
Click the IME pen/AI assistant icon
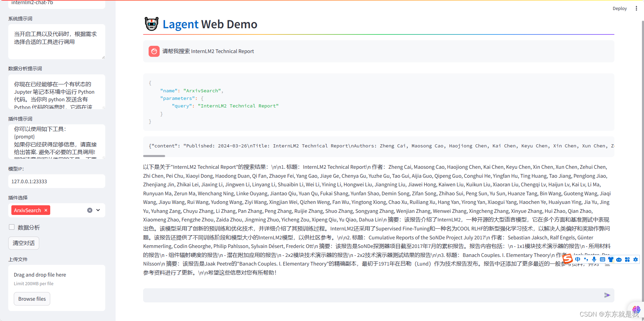pos(635,259)
